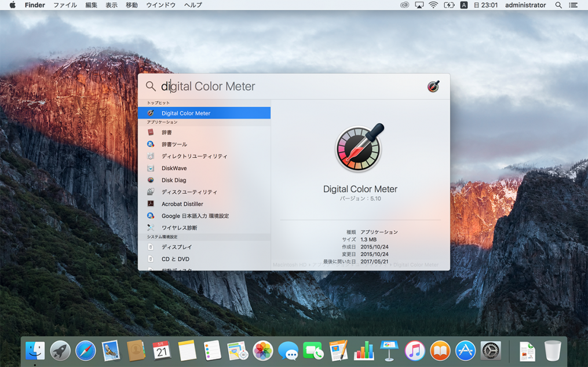Select the CD と DVD preference result
This screenshot has width=588, height=367.
(x=204, y=259)
